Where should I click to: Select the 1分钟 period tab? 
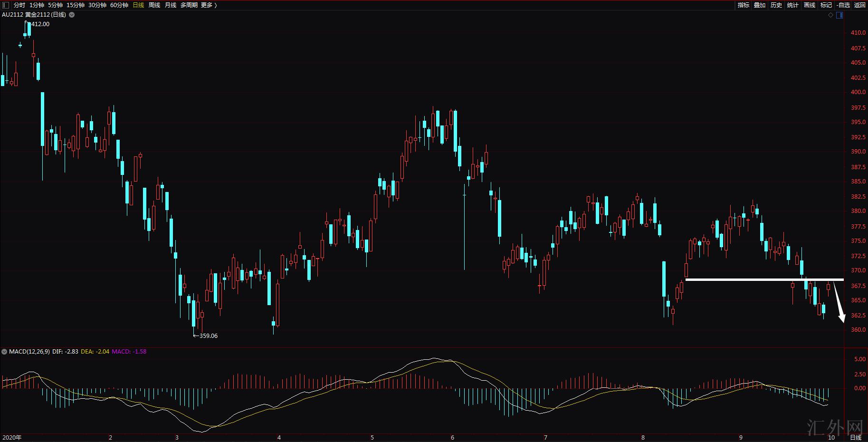tap(37, 5)
